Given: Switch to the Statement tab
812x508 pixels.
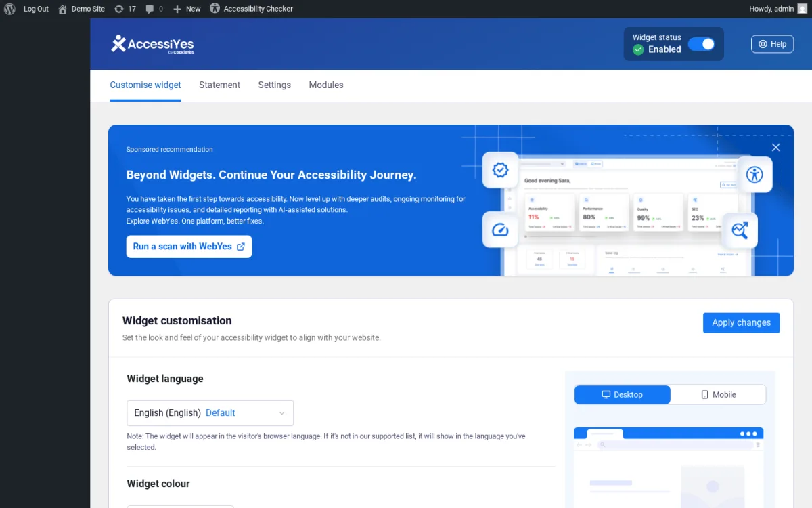Looking at the screenshot, I should [219, 85].
